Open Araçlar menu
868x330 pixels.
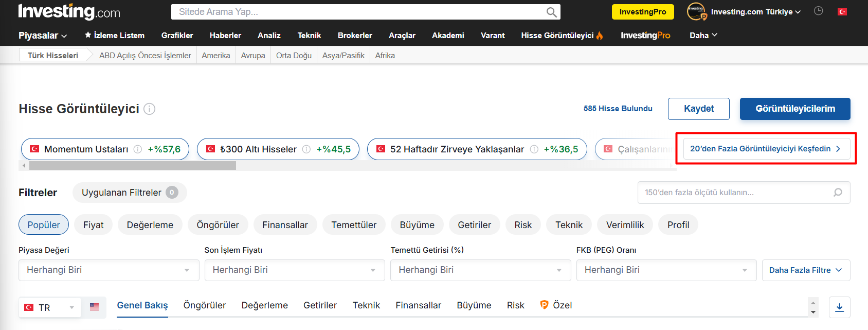tap(402, 35)
